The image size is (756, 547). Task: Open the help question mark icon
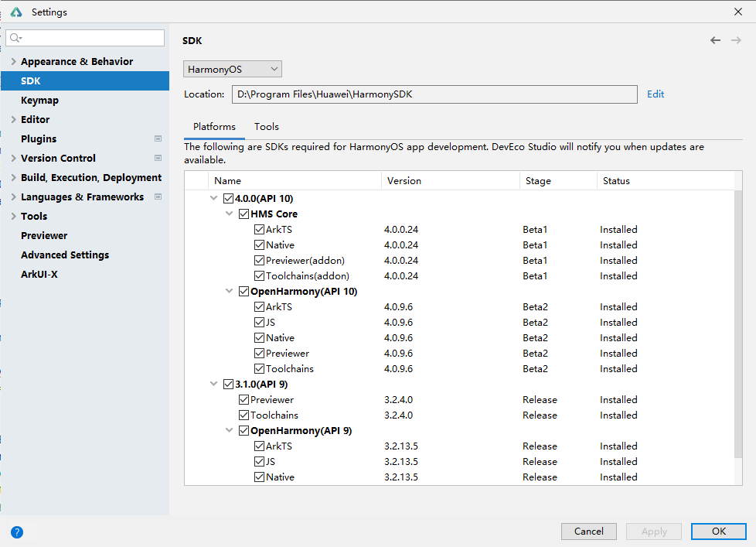[17, 532]
